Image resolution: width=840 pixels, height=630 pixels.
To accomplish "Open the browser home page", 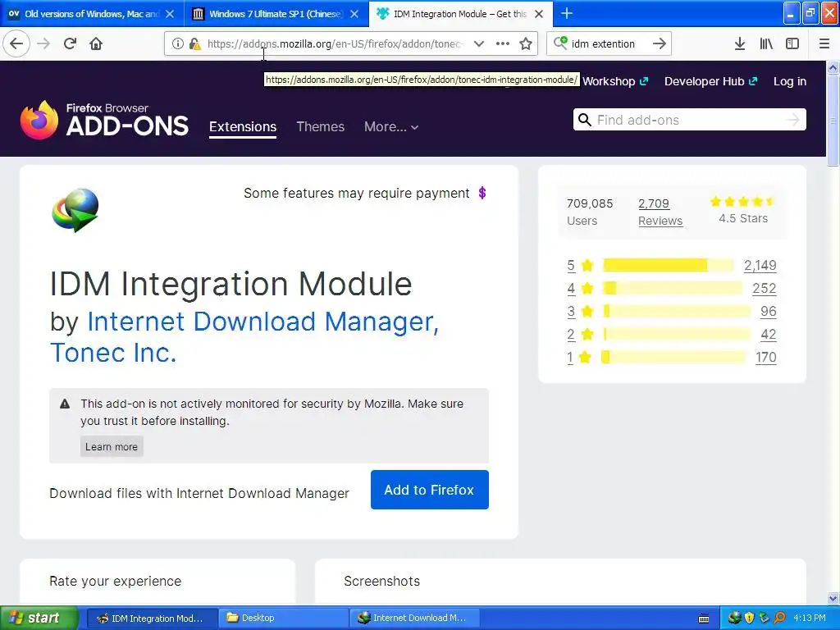I will click(x=96, y=43).
